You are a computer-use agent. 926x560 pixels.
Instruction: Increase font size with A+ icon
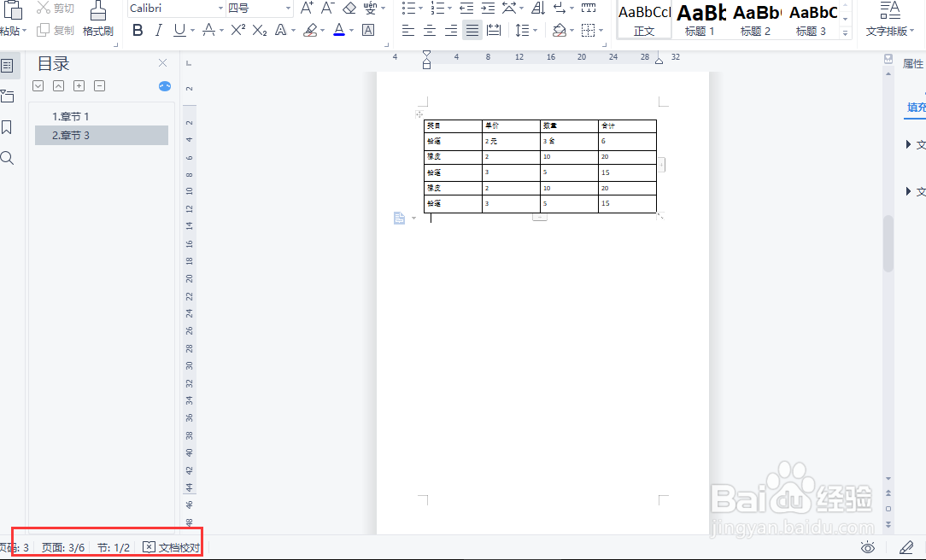(x=307, y=9)
